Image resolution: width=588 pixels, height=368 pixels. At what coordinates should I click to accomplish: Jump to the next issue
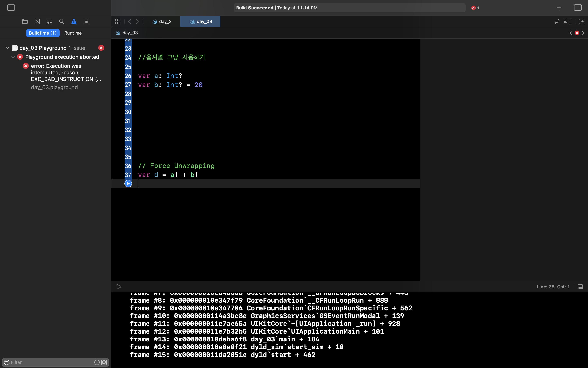pos(583,33)
